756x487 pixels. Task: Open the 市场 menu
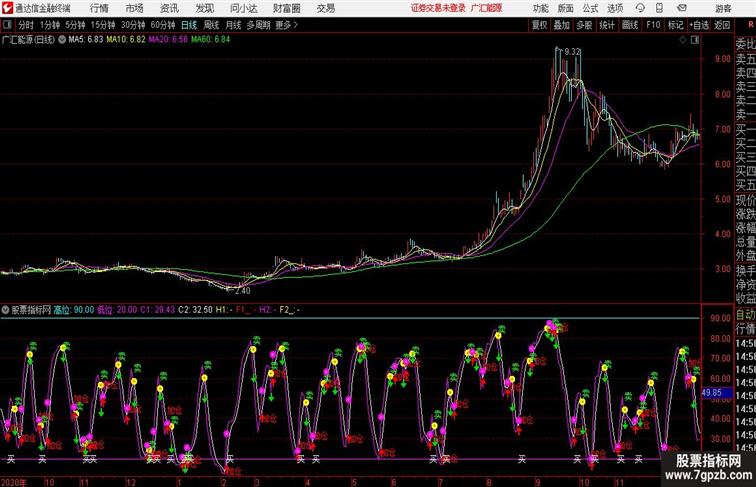135,8
